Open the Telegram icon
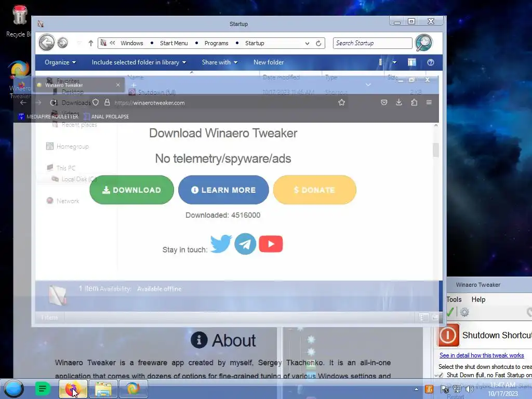Viewport: 532px width, 399px height. click(245, 244)
